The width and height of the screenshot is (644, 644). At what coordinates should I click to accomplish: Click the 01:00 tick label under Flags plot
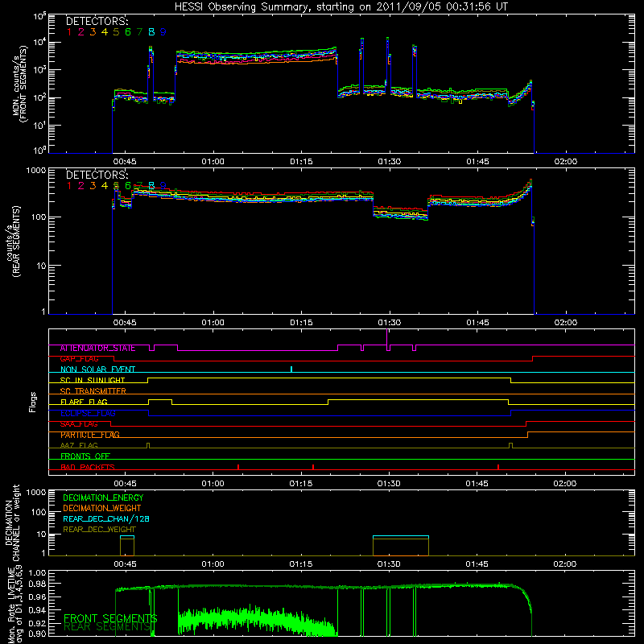tap(213, 484)
